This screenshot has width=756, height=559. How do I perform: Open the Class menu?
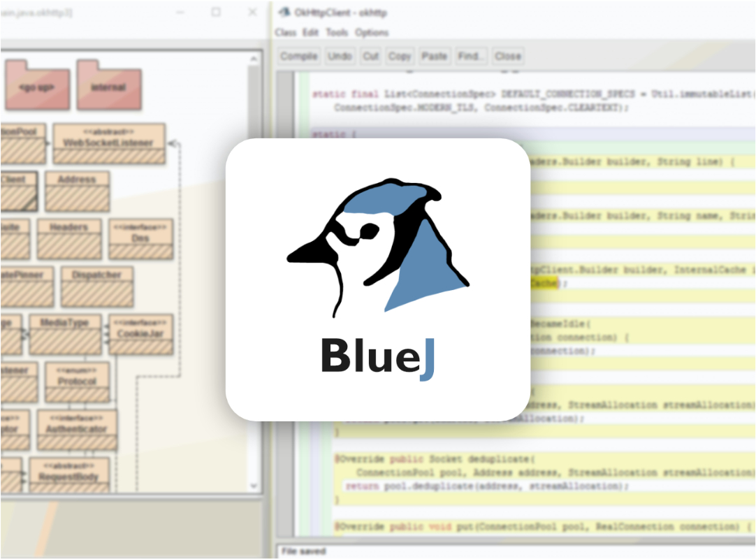tap(285, 32)
